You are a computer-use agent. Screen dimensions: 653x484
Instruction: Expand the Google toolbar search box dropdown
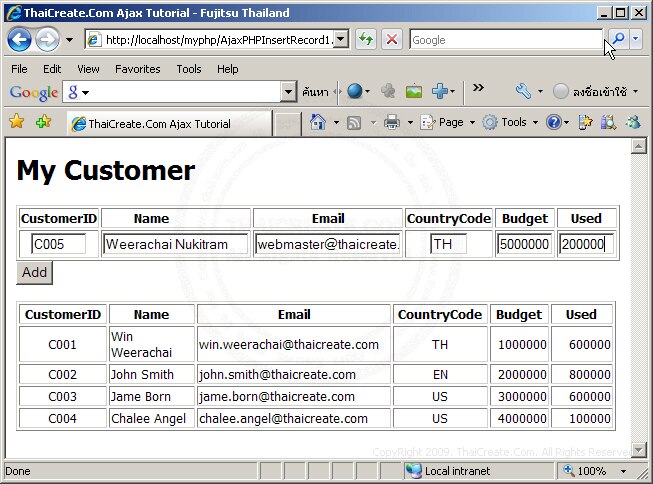tap(288, 91)
